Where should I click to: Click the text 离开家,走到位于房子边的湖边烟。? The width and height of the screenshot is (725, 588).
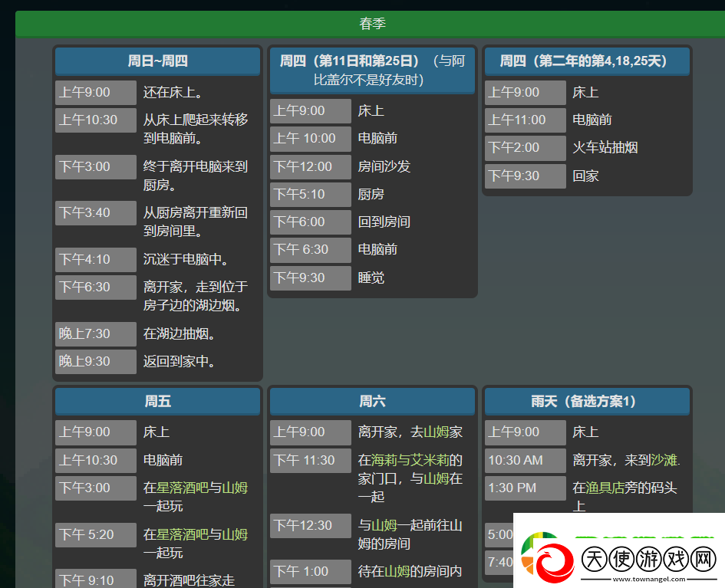point(196,296)
